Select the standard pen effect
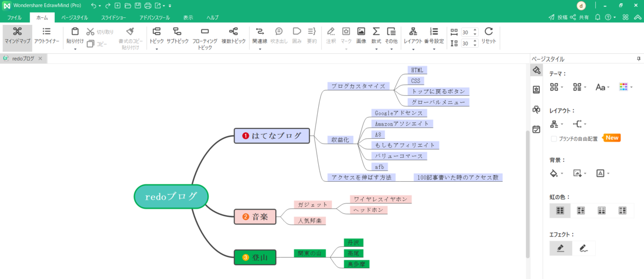The image size is (644, 279). (561, 248)
